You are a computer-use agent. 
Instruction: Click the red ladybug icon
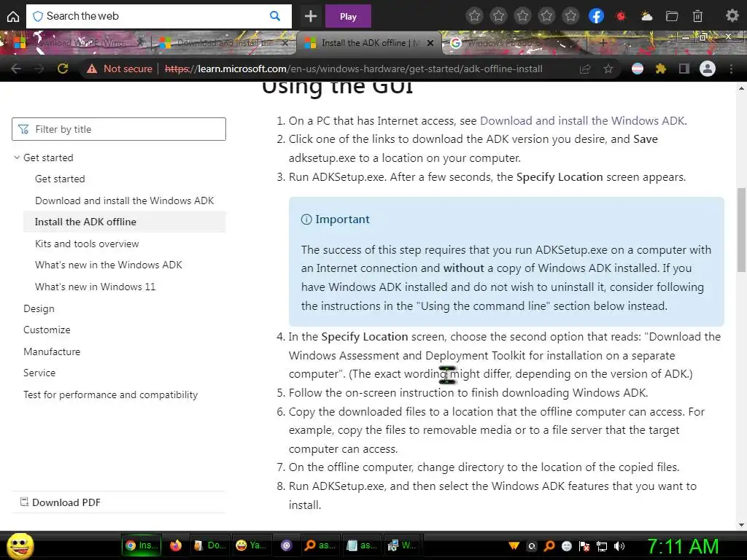coord(620,16)
